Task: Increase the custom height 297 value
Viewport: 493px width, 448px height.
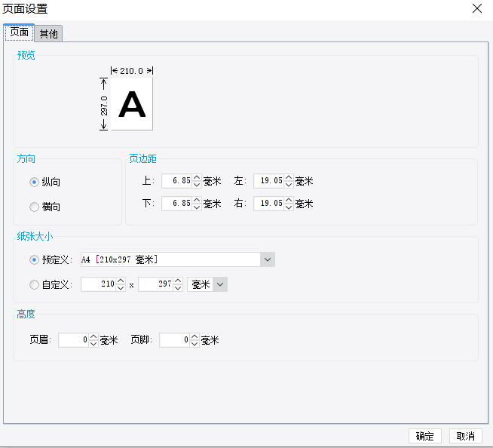Action: point(178,281)
